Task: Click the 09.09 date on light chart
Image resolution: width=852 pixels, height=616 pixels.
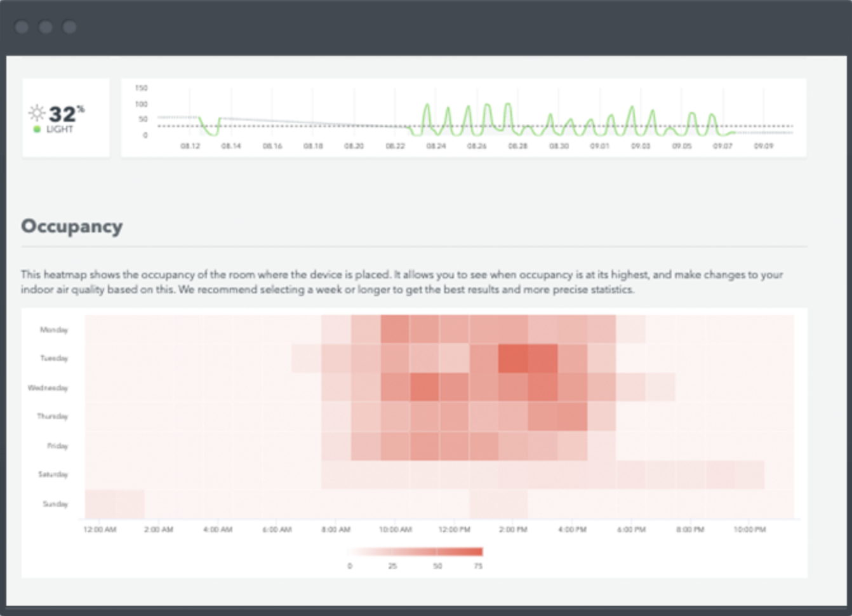Action: pyautogui.click(x=764, y=146)
